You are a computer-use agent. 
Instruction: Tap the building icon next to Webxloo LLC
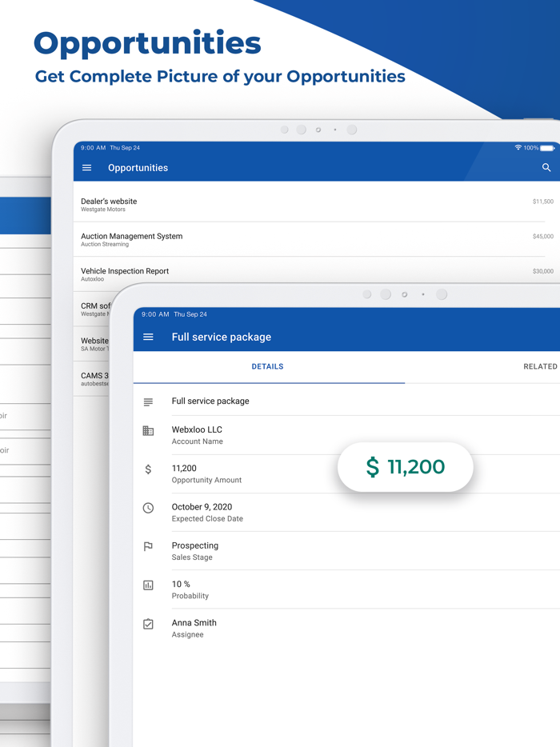click(148, 430)
